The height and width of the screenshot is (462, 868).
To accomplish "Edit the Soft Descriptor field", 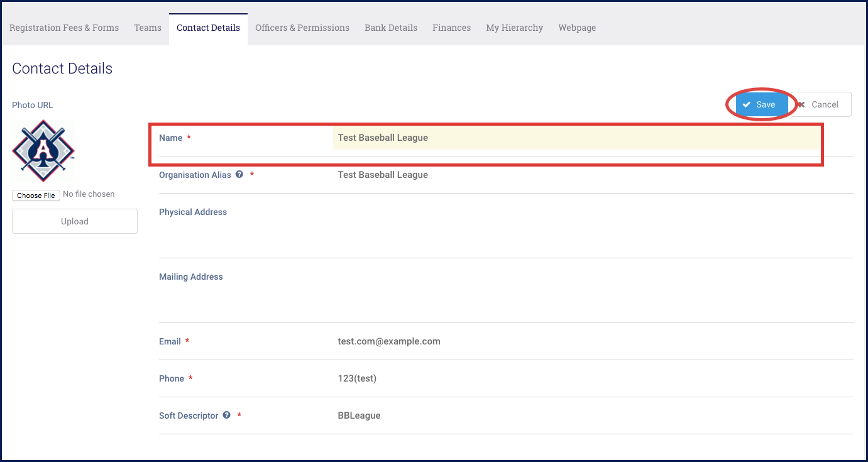I will click(x=593, y=415).
